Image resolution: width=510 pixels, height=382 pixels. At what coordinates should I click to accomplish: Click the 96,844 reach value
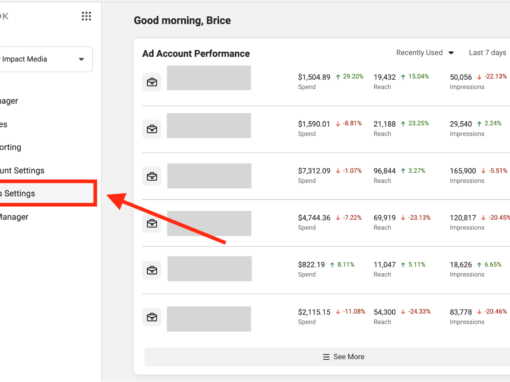click(x=384, y=171)
